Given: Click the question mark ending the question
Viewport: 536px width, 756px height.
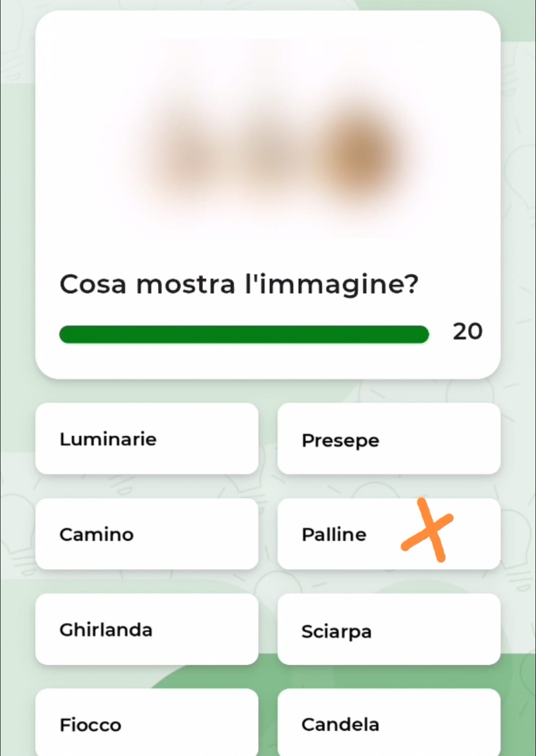Looking at the screenshot, I should [x=411, y=284].
